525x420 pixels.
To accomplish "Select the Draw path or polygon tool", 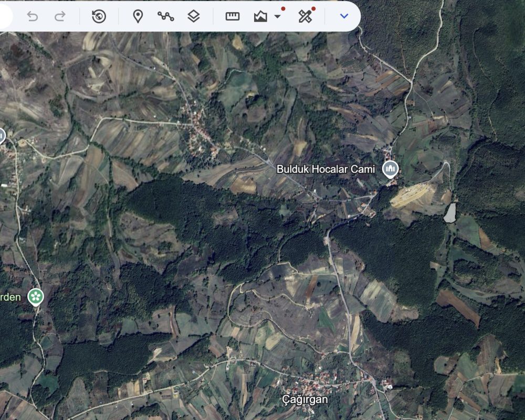I will 166,16.
